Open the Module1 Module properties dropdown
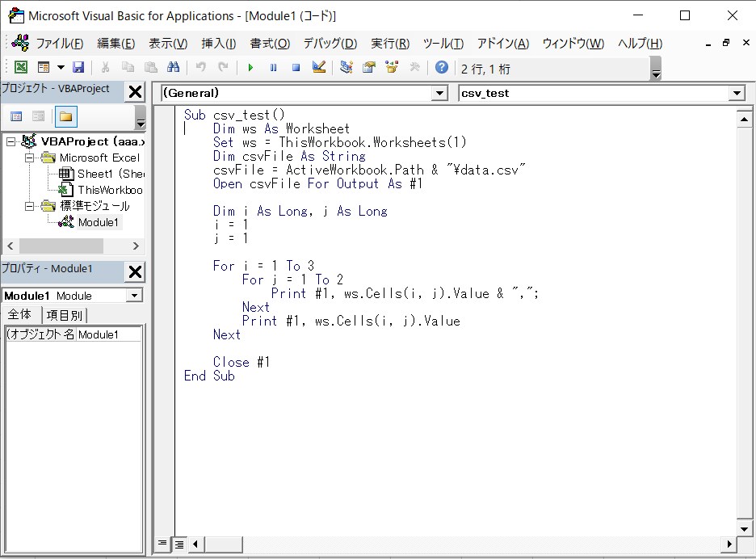The height and width of the screenshot is (559, 756). pyautogui.click(x=135, y=295)
